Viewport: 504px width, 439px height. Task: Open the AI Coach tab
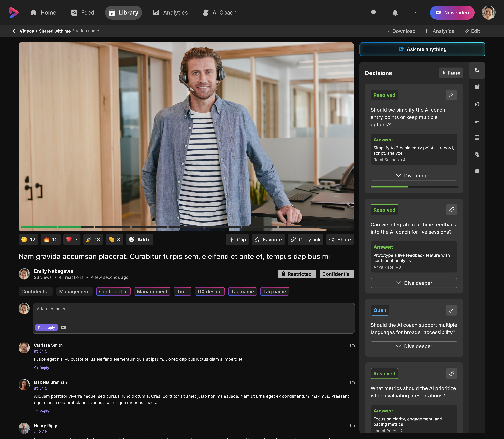220,13
